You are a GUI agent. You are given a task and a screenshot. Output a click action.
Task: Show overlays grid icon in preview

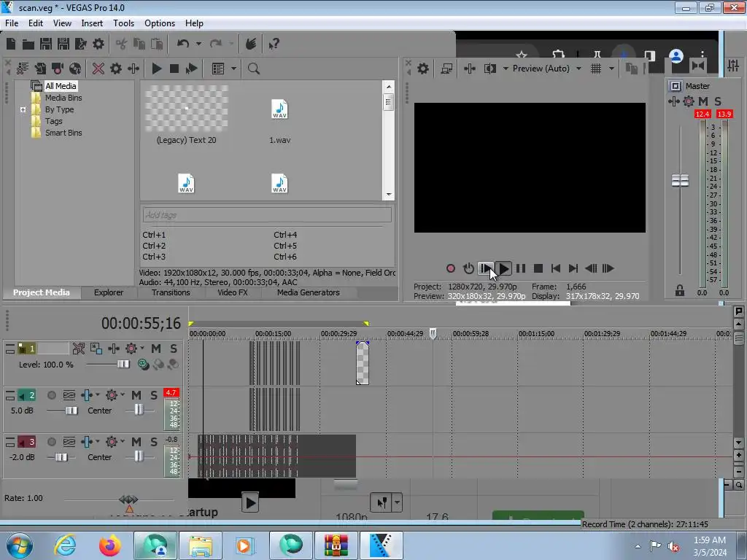(x=596, y=69)
